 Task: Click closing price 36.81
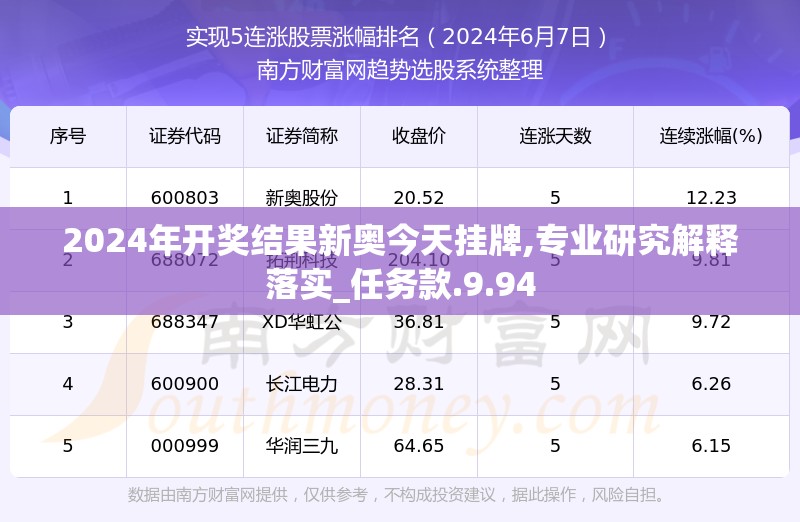(x=419, y=322)
